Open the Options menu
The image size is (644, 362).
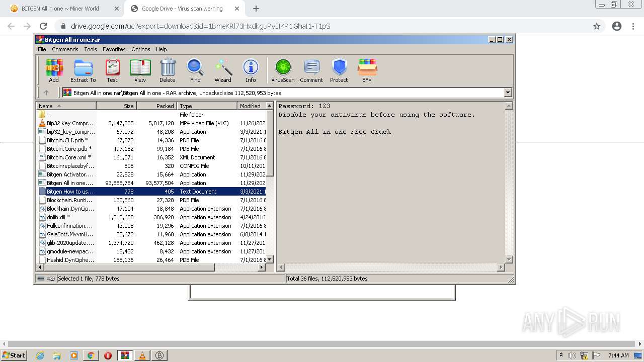point(141,49)
